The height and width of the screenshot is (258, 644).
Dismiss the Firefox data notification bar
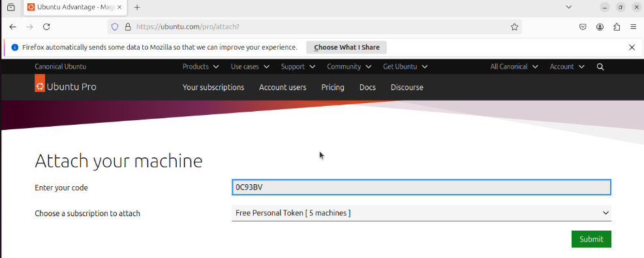pyautogui.click(x=632, y=47)
